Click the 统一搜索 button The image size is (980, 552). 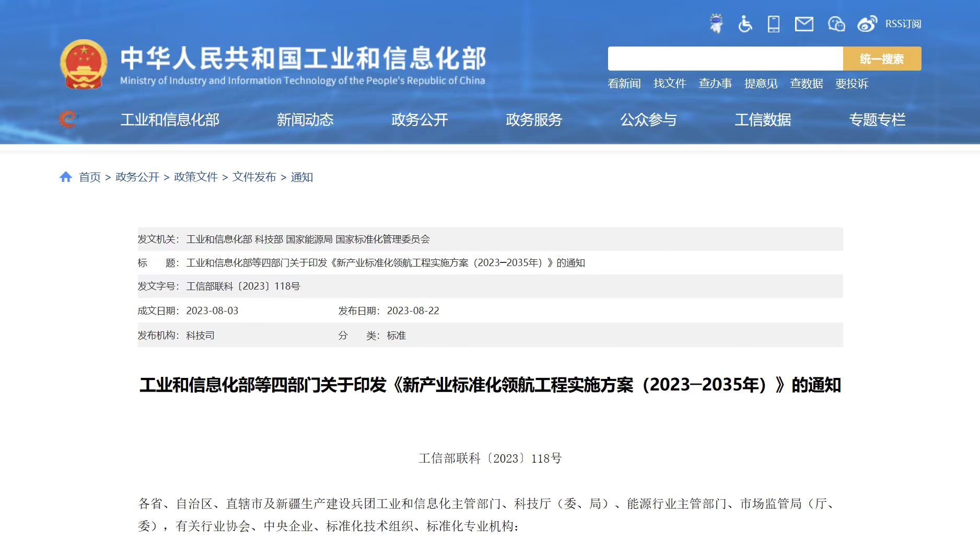pos(882,59)
